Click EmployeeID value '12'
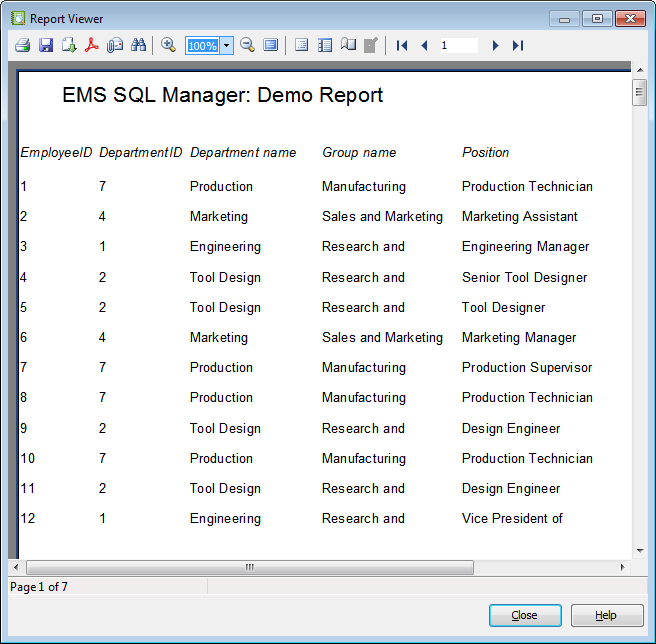The height and width of the screenshot is (644, 656). pyautogui.click(x=28, y=518)
